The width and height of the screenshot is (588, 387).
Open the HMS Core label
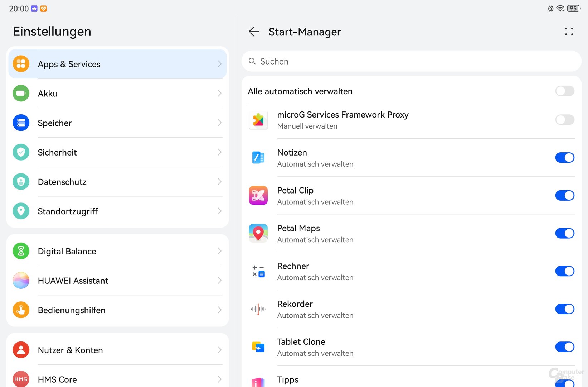point(57,379)
